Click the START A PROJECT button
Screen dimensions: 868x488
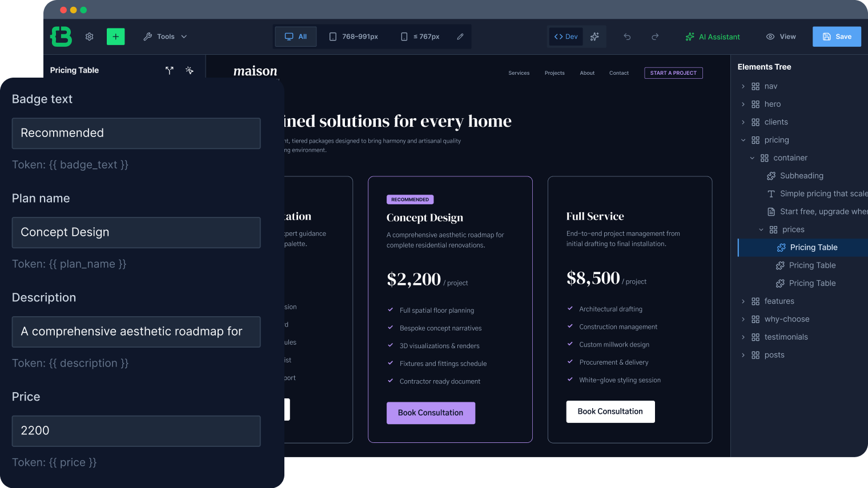pyautogui.click(x=673, y=73)
